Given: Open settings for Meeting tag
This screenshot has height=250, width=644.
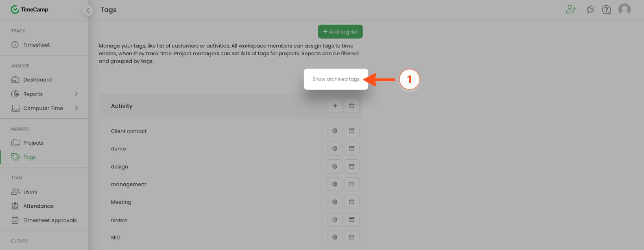Looking at the screenshot, I should pyautogui.click(x=335, y=202).
